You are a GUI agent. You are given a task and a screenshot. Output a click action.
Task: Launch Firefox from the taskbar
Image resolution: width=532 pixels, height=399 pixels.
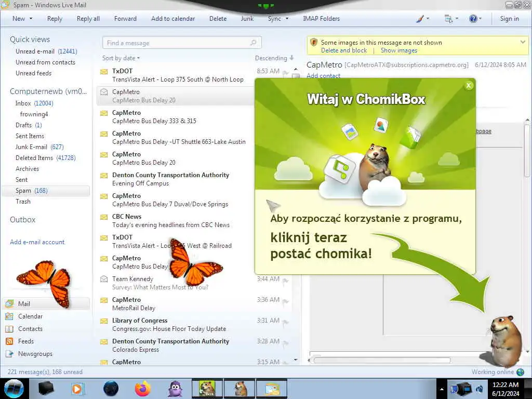coord(143,389)
